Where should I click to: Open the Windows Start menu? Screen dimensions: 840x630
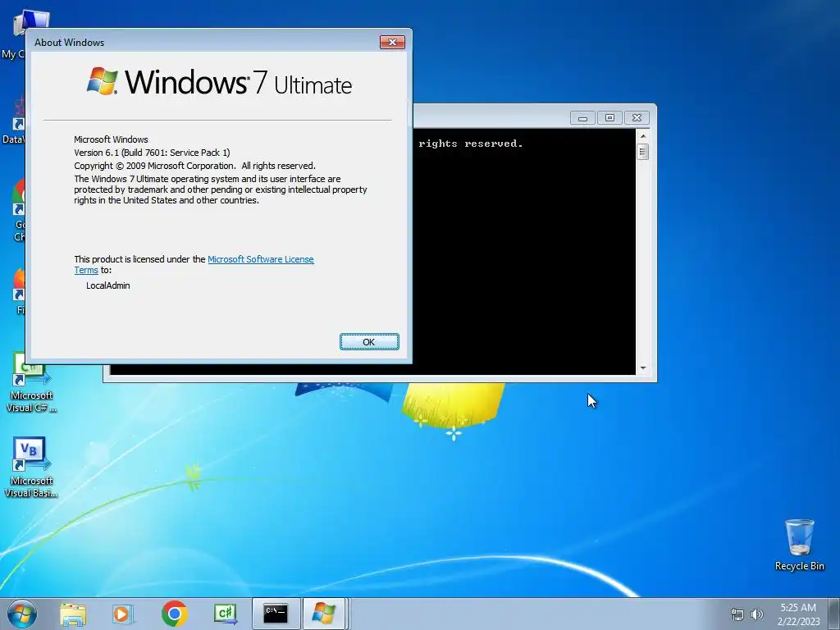point(22,614)
